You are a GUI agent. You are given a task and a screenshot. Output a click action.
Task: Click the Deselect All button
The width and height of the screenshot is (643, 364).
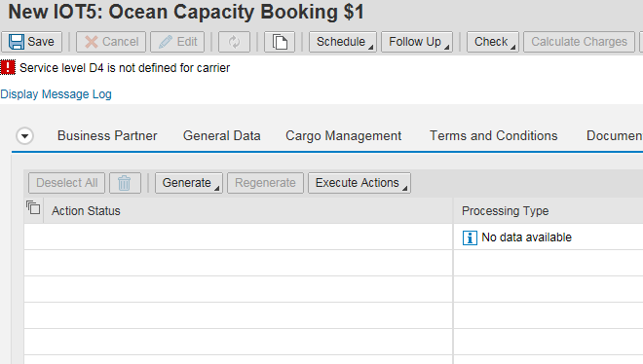[x=67, y=183]
